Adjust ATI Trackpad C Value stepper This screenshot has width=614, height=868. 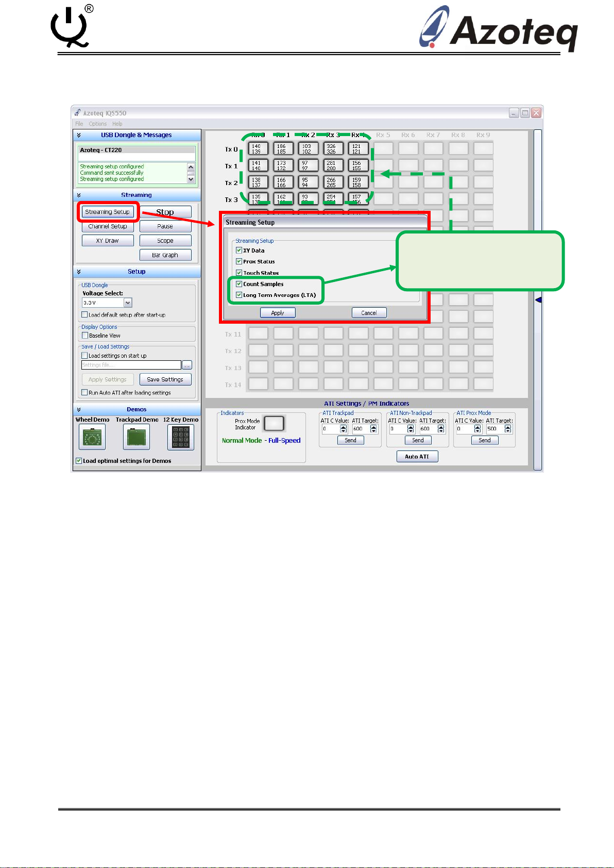(344, 429)
